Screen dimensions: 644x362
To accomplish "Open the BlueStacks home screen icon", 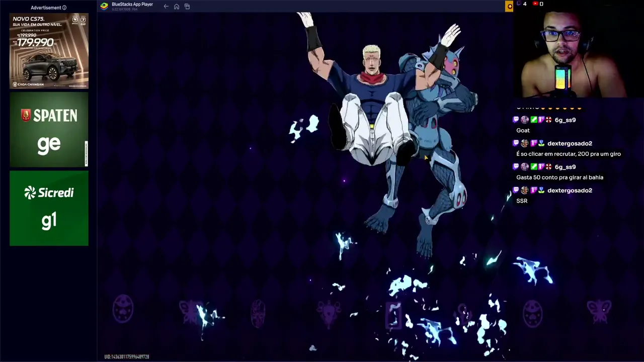I will coord(177,7).
